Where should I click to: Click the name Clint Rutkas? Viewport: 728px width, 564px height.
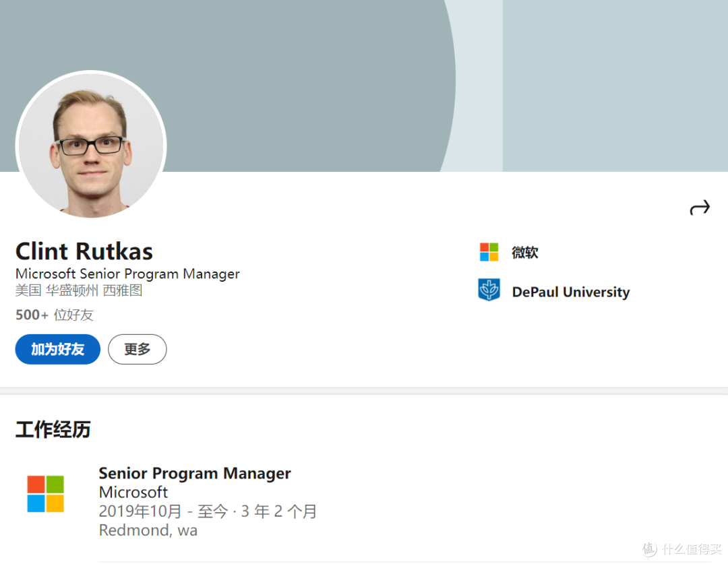pos(84,251)
